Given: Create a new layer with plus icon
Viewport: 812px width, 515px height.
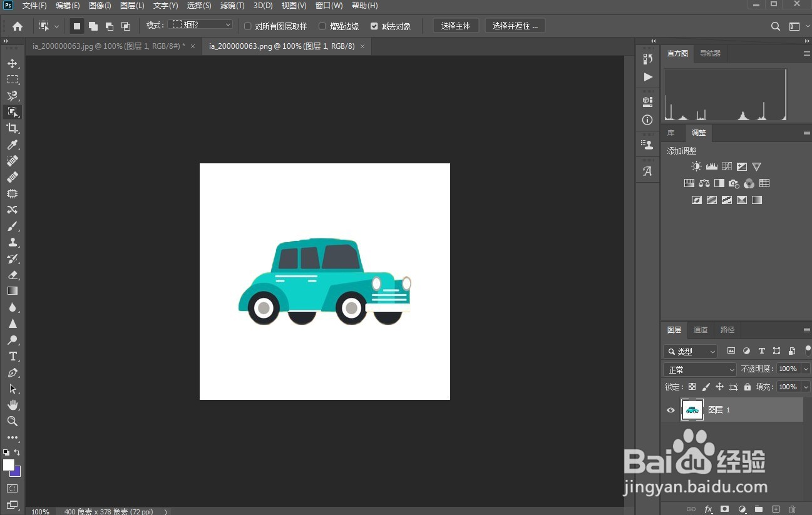Looking at the screenshot, I should click(776, 509).
